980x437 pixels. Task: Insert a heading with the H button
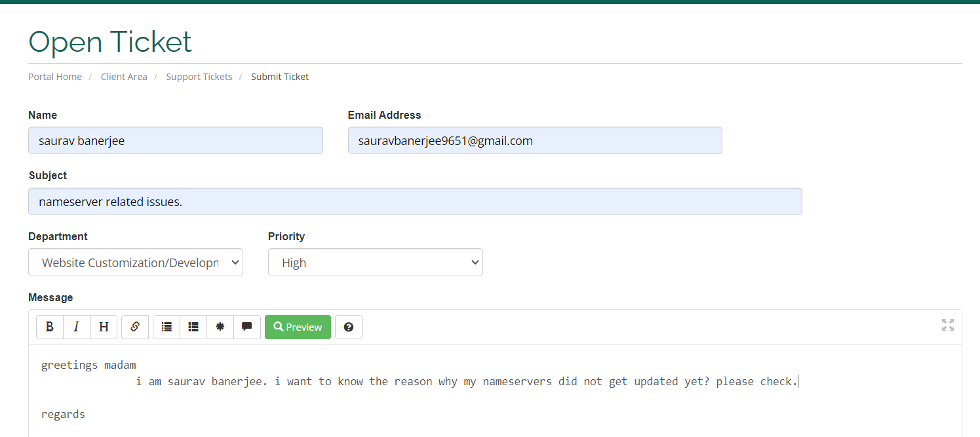104,327
